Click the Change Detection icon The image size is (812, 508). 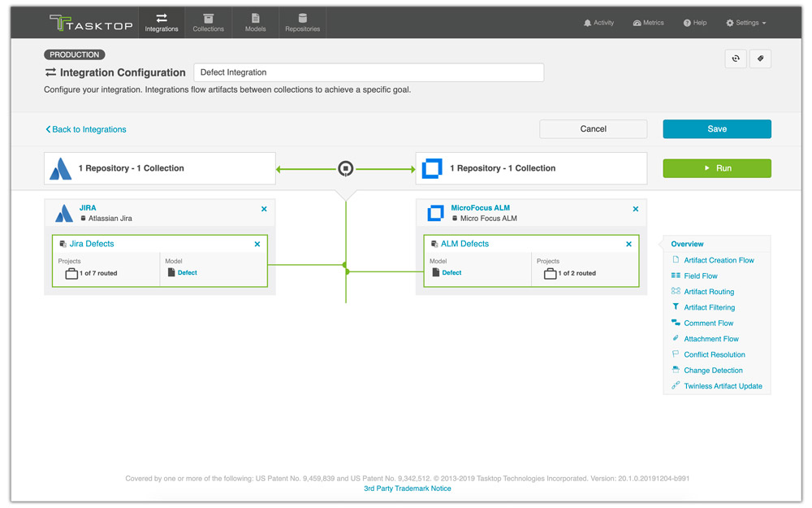tap(676, 370)
